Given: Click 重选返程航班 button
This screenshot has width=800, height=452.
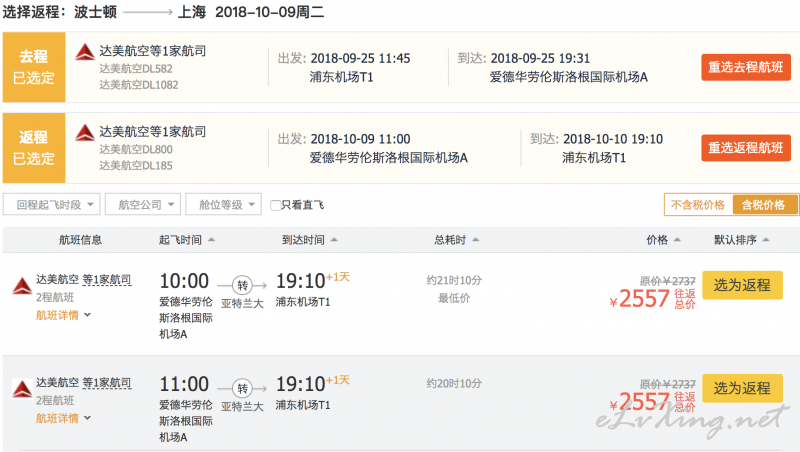Looking at the screenshot, I should [x=746, y=148].
